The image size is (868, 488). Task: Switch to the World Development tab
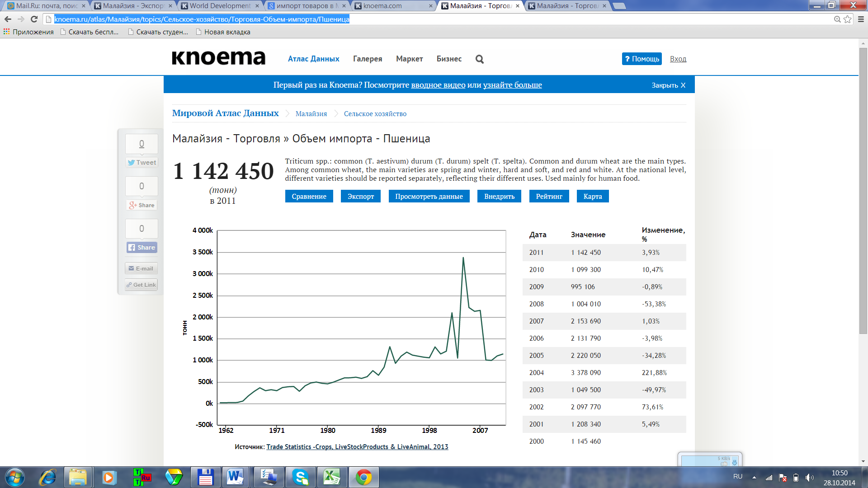(x=219, y=6)
